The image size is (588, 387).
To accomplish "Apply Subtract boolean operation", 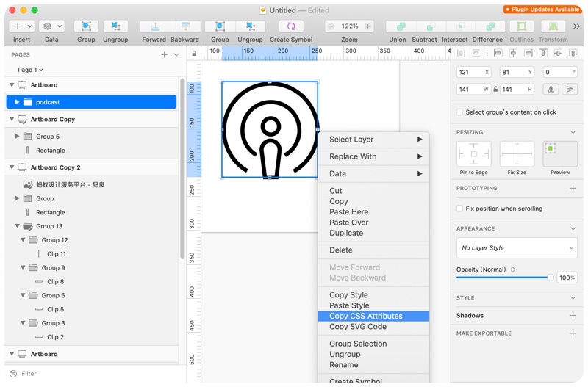I will pos(431,26).
